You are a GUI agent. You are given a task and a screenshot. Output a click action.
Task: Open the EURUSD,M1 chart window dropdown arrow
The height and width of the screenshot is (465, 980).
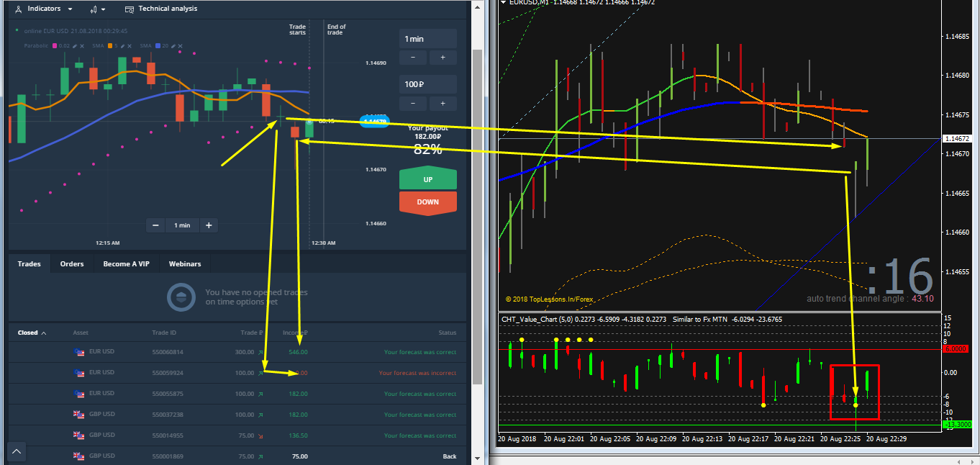502,3
